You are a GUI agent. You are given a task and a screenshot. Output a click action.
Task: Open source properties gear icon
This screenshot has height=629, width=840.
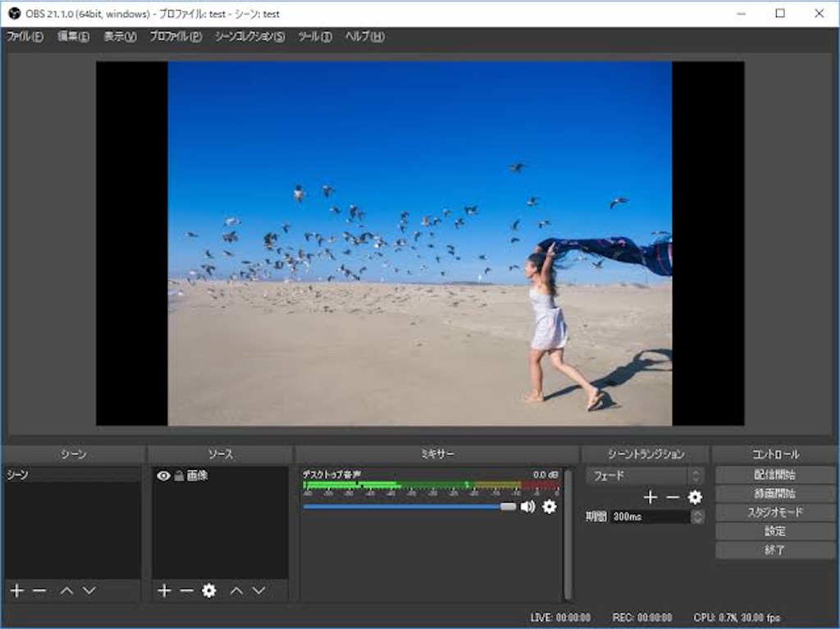209,590
